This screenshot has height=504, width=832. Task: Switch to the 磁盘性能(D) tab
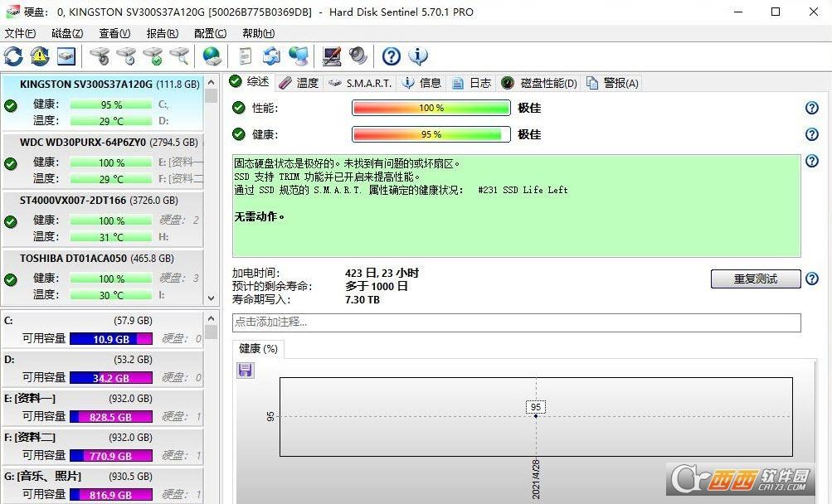pyautogui.click(x=538, y=83)
